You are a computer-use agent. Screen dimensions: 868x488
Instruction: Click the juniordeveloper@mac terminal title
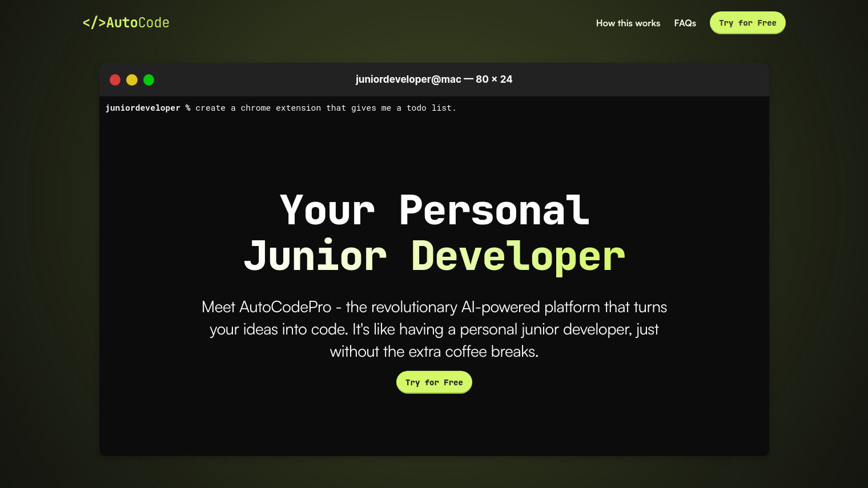point(434,79)
